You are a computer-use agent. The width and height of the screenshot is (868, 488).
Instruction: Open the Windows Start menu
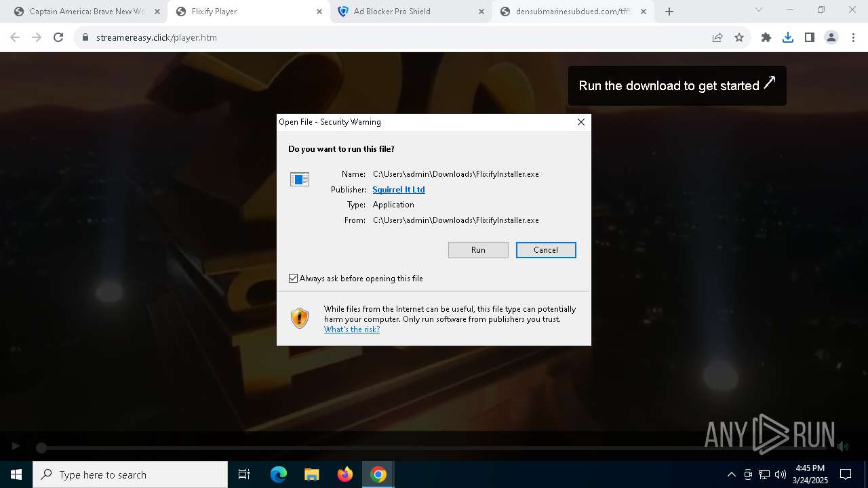tap(16, 474)
